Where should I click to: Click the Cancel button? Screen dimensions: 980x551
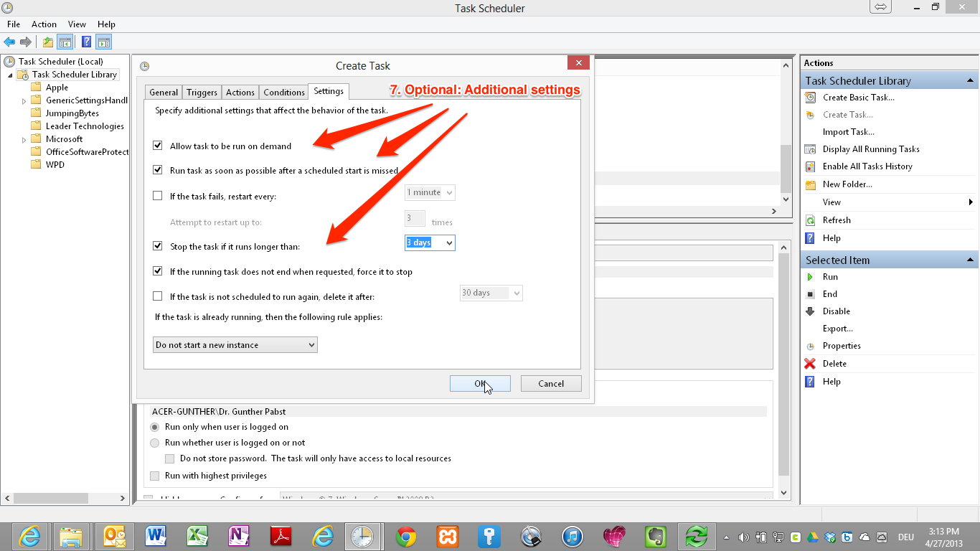550,384
